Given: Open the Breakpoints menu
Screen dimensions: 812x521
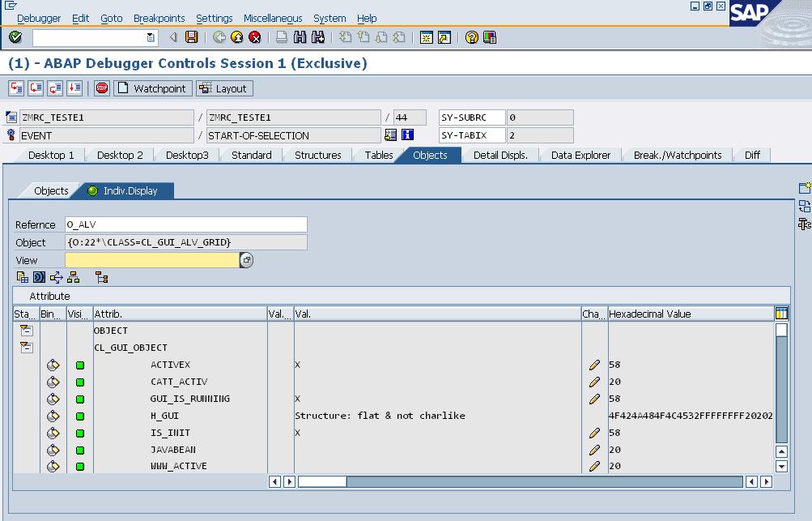Looking at the screenshot, I should (159, 18).
